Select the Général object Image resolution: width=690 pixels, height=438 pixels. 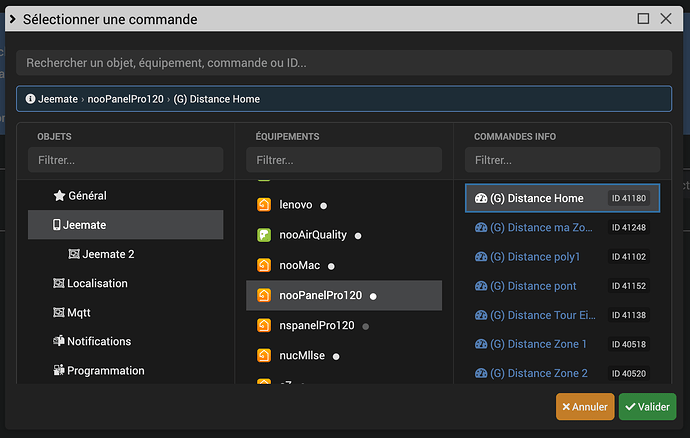pos(125,195)
